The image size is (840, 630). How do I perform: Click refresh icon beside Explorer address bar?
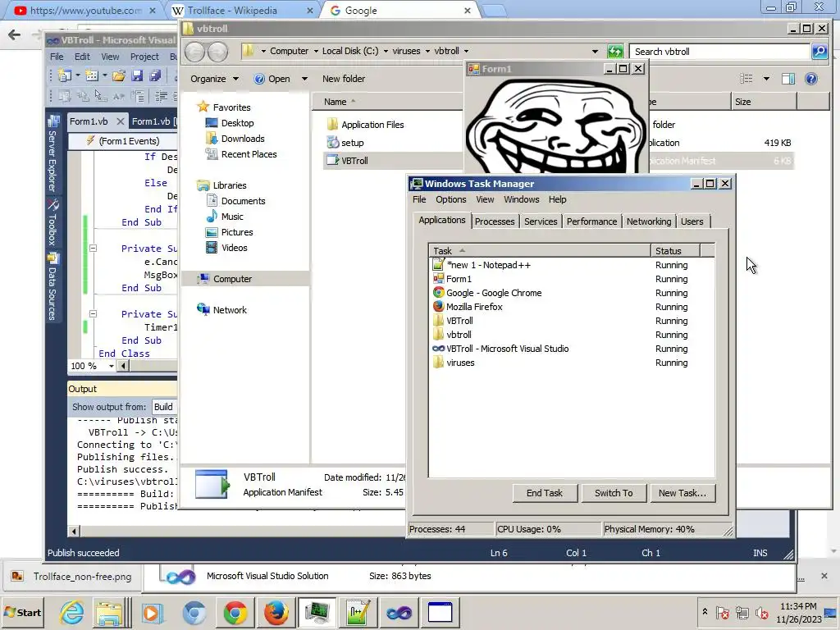tap(615, 52)
